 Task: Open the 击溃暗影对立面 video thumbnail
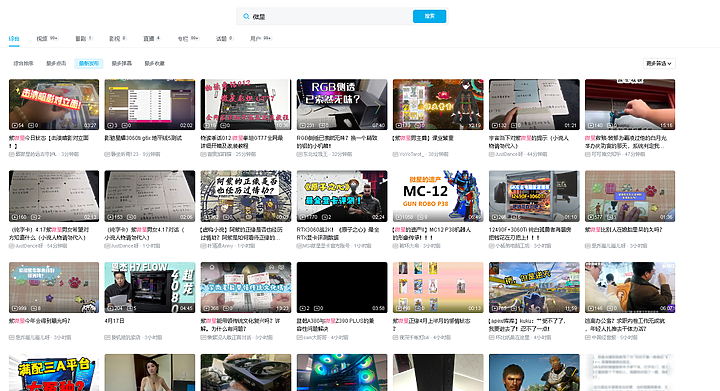tap(54, 104)
